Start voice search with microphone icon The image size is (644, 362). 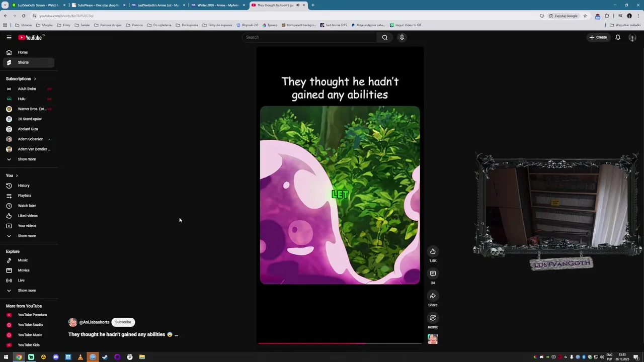402,37
